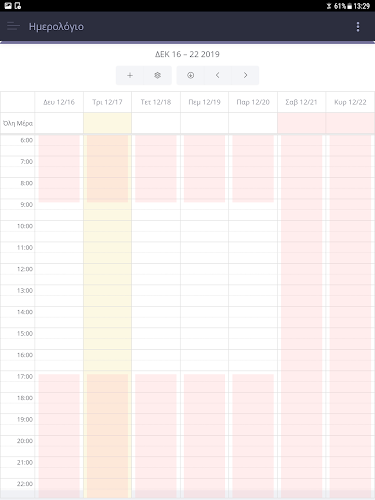Click the 14:00 time label
The width and height of the screenshot is (375, 500).
point(25,312)
